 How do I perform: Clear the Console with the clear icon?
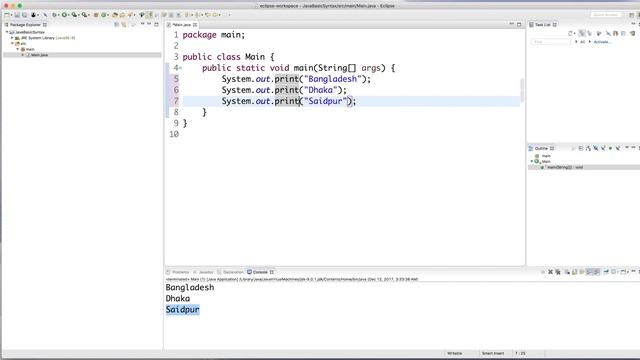pyautogui.click(x=567, y=272)
